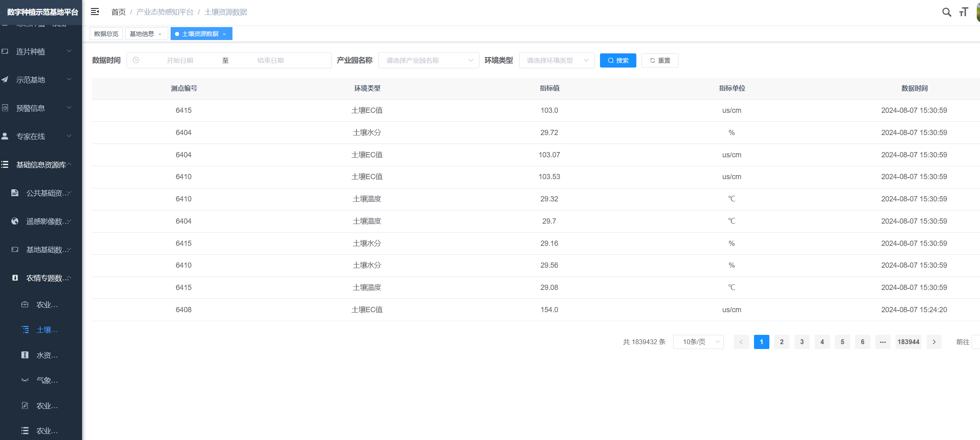Select the 气象 weather sidebar icon

25,380
